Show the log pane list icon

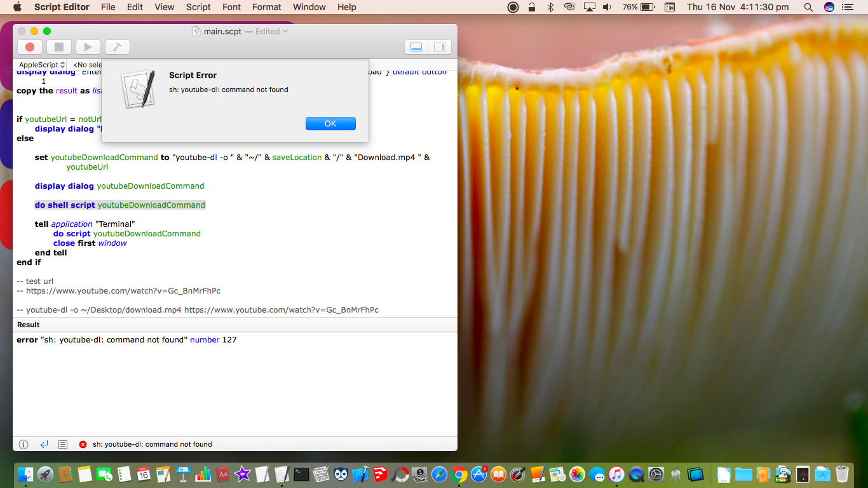[x=63, y=444]
